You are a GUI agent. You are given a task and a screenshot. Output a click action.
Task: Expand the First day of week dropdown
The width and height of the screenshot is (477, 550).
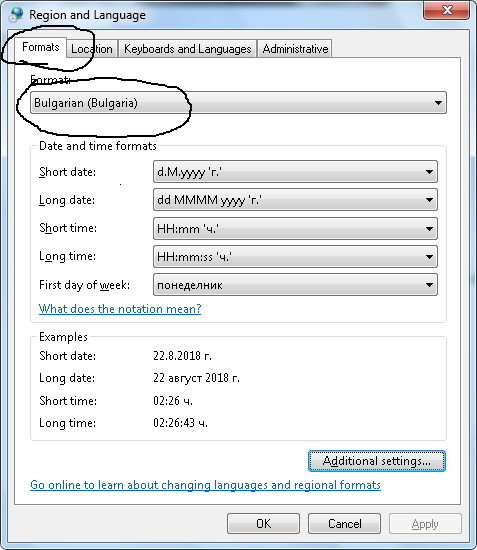coord(295,285)
